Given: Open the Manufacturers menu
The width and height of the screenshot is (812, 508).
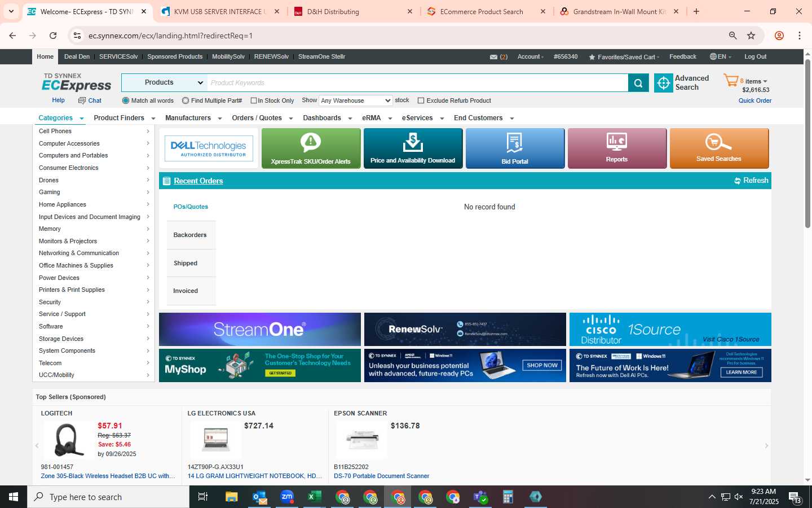Looking at the screenshot, I should (193, 118).
